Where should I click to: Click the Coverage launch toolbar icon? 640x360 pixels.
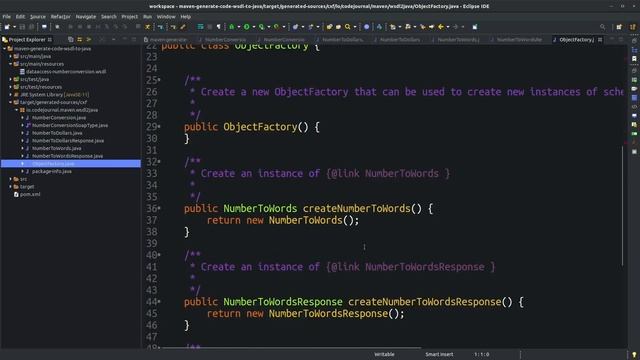coord(261,27)
